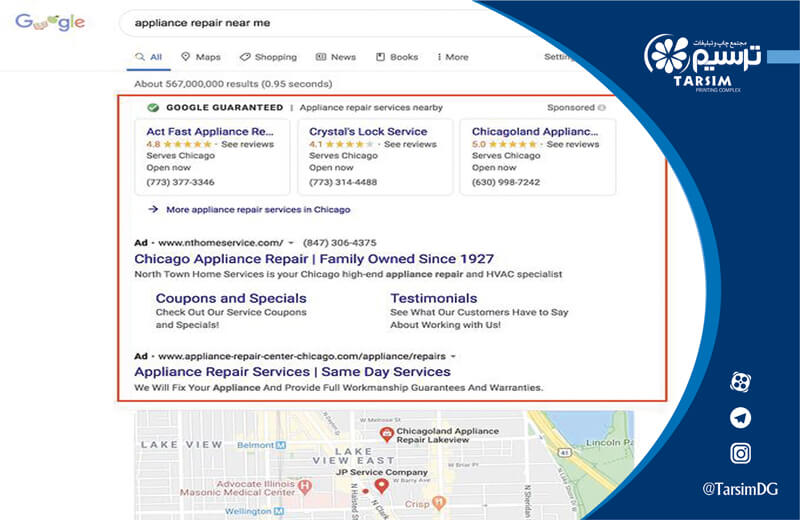Click the Crisp restaurant map marker
The width and height of the screenshot is (800, 520).
pos(439,503)
